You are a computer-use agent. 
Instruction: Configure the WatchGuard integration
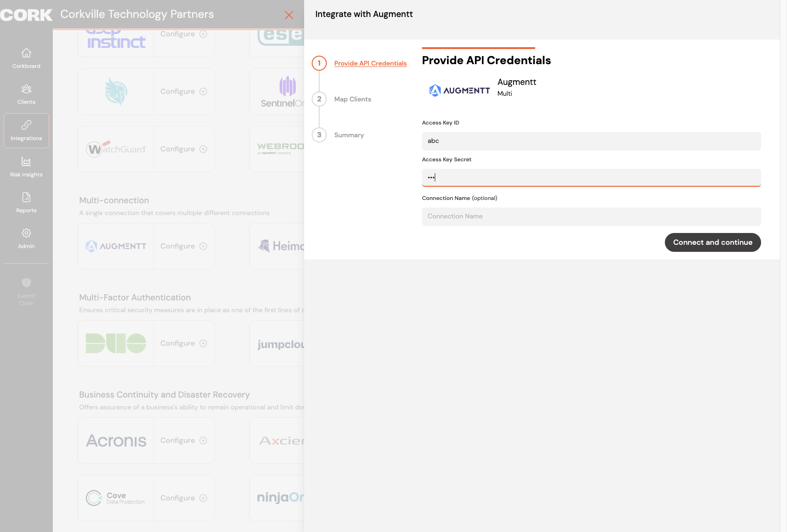point(184,149)
